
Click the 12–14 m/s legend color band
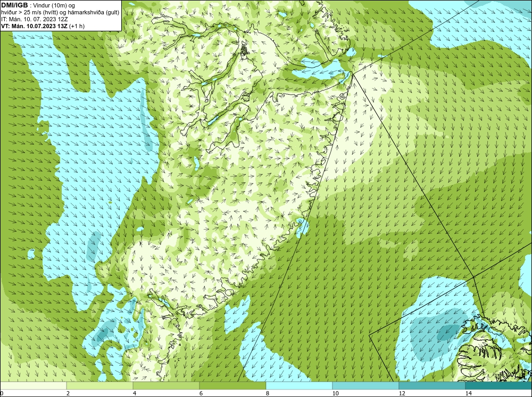(x=432, y=386)
